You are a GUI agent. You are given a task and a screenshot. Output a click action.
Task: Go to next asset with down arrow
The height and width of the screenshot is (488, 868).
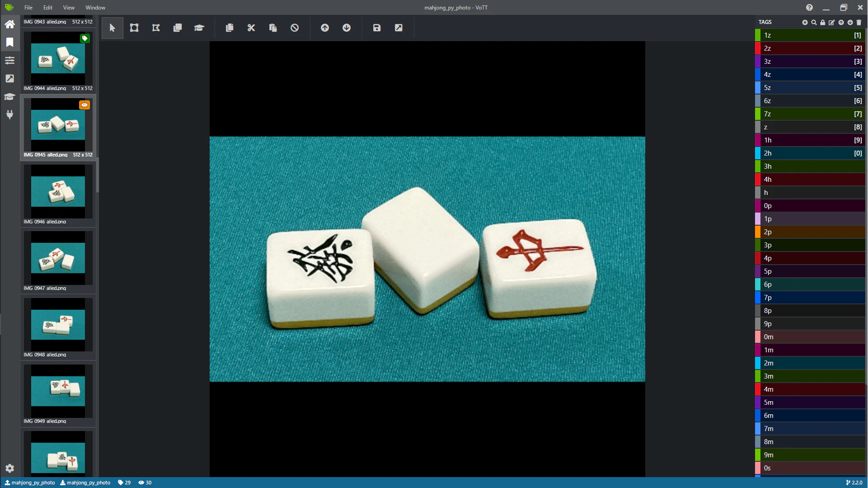click(347, 28)
